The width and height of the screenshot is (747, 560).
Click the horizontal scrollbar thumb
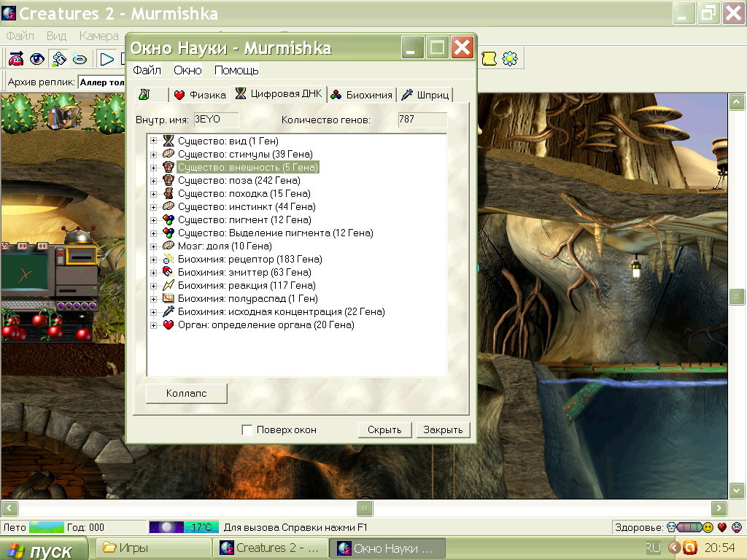coord(365,508)
